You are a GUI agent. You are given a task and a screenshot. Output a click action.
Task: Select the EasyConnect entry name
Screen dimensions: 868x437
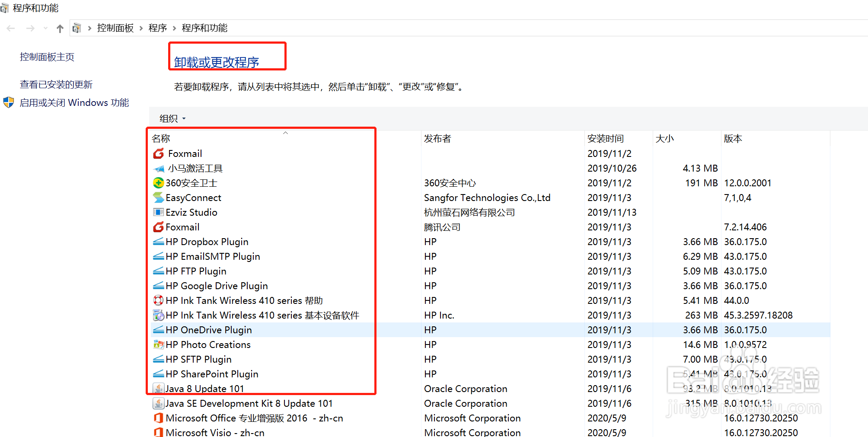click(193, 198)
